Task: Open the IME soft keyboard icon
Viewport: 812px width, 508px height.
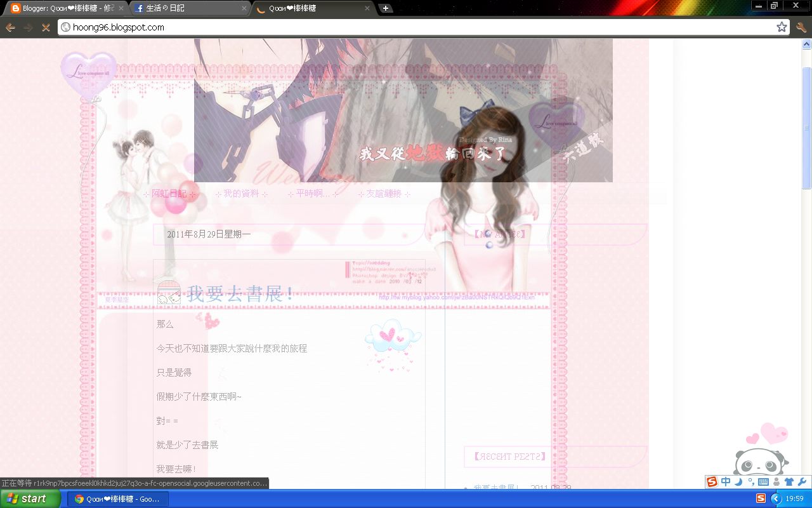Action: click(763, 482)
